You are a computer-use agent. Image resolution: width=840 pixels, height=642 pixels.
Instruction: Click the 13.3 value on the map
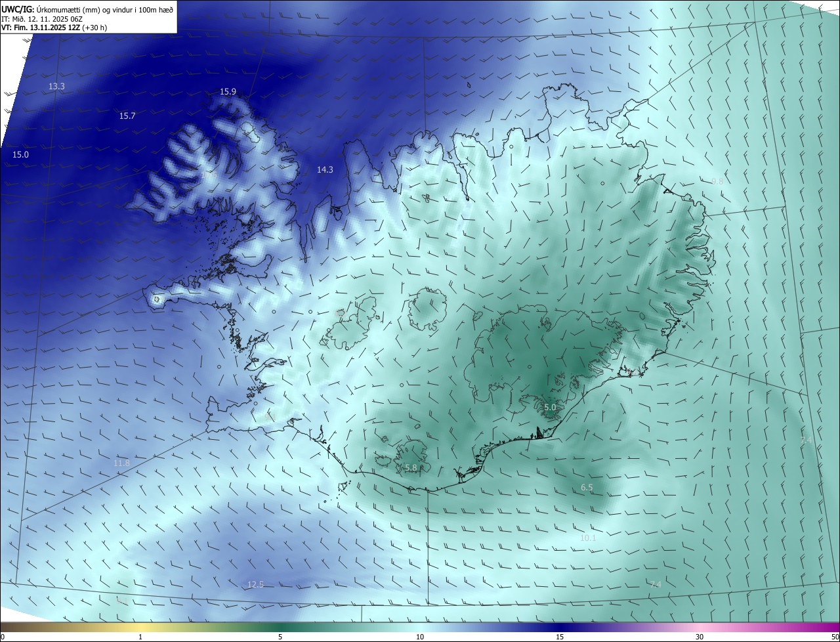(x=56, y=87)
